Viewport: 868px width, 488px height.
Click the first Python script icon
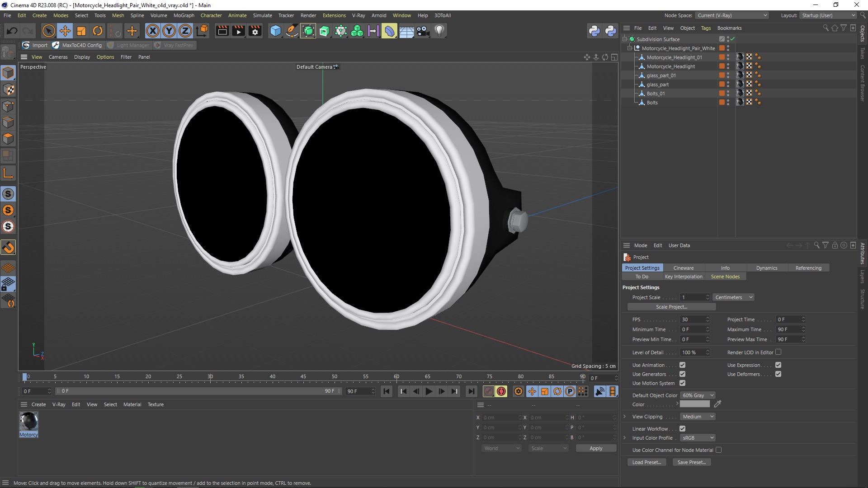click(x=594, y=31)
